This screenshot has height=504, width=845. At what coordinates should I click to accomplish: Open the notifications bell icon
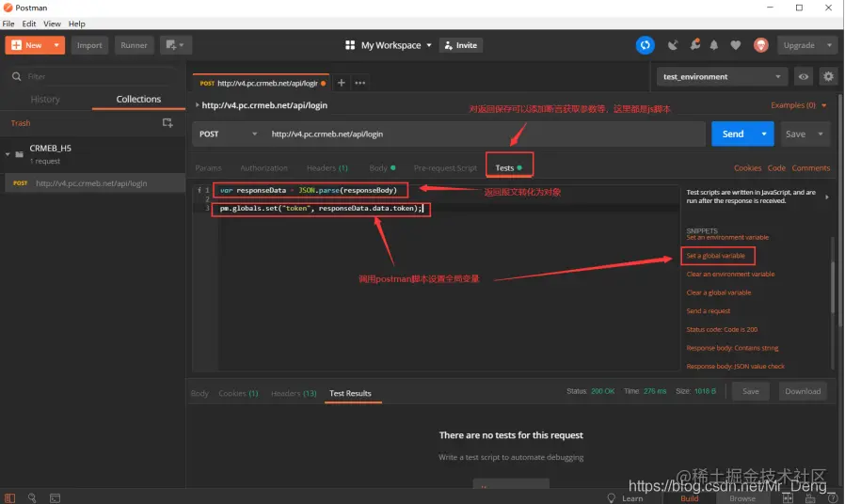714,45
